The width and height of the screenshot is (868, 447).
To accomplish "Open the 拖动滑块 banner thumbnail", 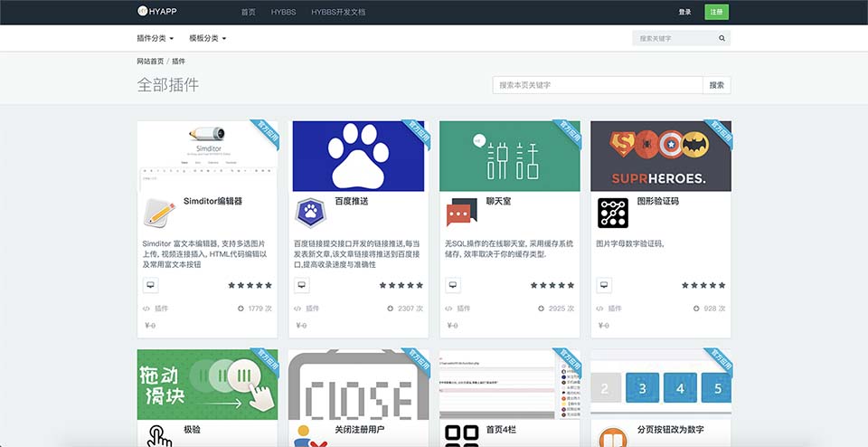I will point(207,385).
